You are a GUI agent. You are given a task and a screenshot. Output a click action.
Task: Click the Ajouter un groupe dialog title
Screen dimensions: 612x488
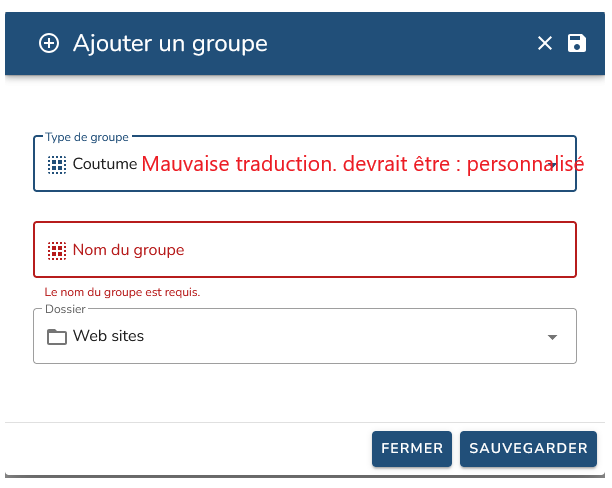(170, 43)
